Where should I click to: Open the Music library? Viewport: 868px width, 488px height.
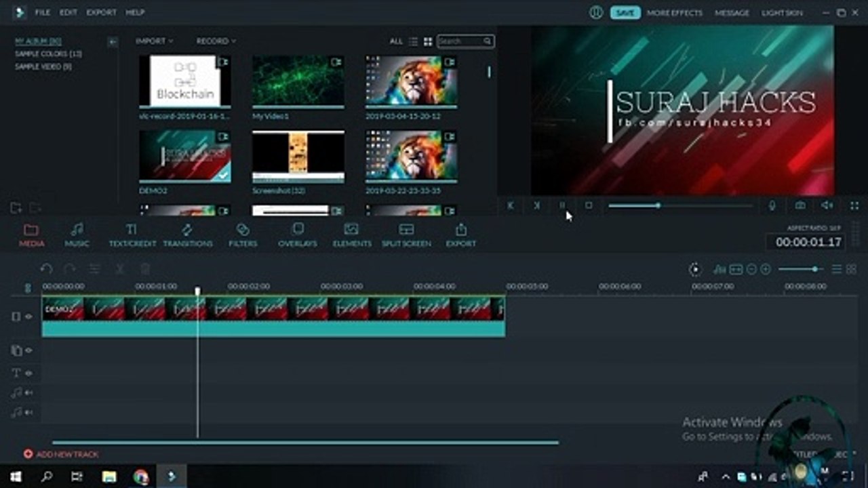77,235
